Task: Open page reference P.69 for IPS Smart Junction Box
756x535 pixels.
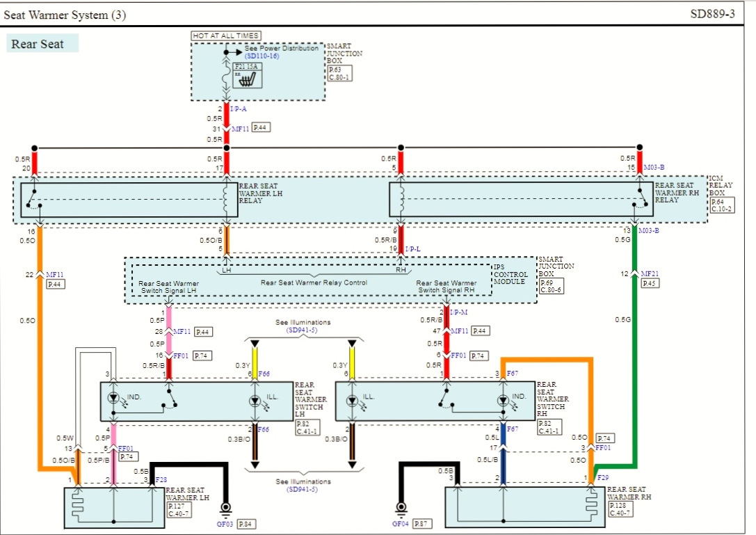Action: click(546, 282)
